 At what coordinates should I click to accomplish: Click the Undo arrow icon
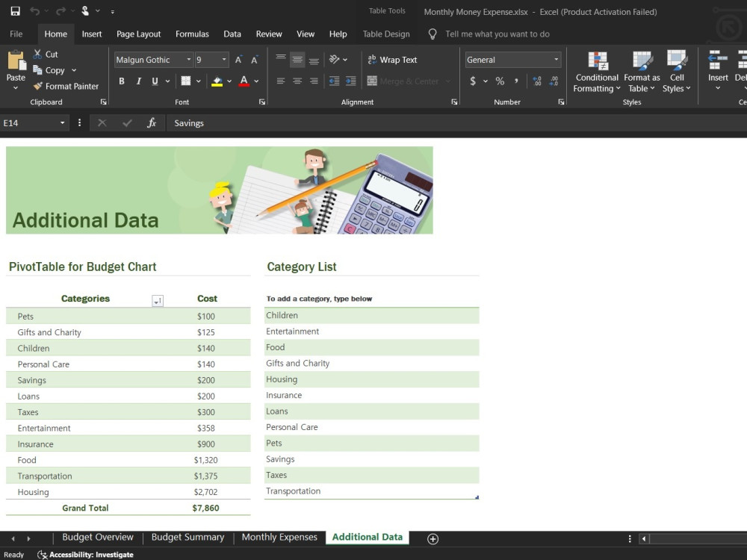coord(34,11)
